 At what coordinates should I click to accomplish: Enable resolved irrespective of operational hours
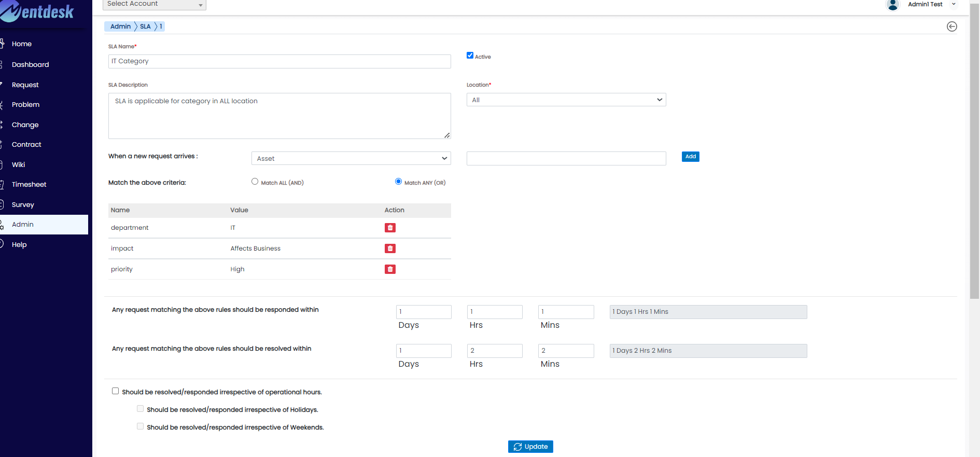pos(115,391)
